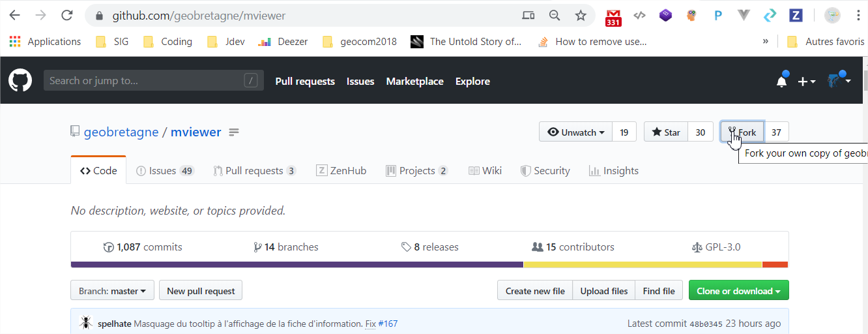Bookmark this page with the star icon
Screen dimensions: 868x334
pos(581,15)
